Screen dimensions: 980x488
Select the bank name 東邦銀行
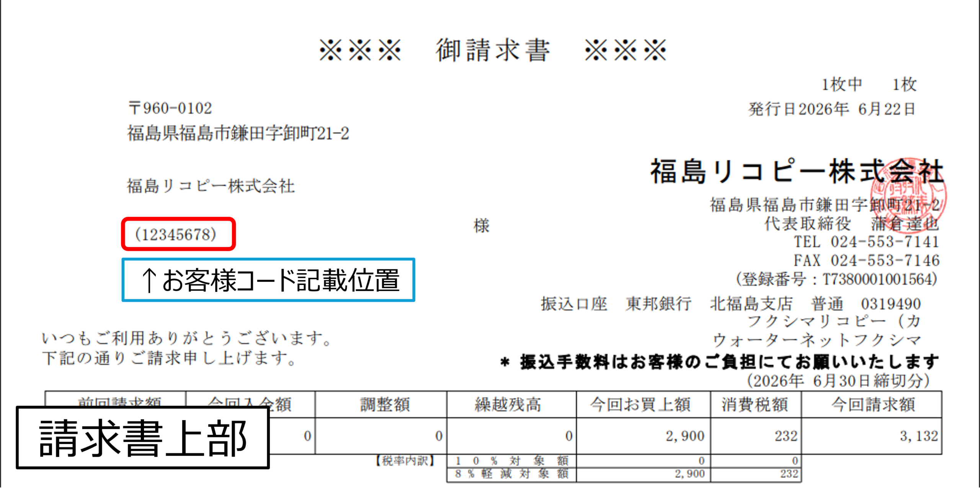[658, 304]
